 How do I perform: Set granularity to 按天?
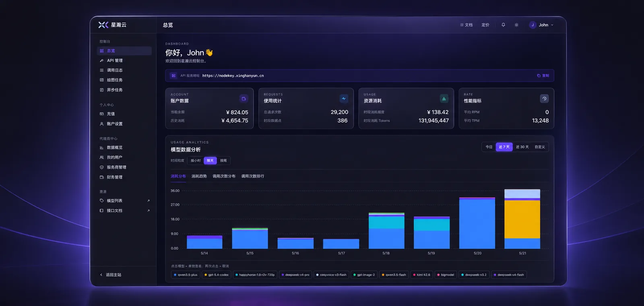[210, 161]
